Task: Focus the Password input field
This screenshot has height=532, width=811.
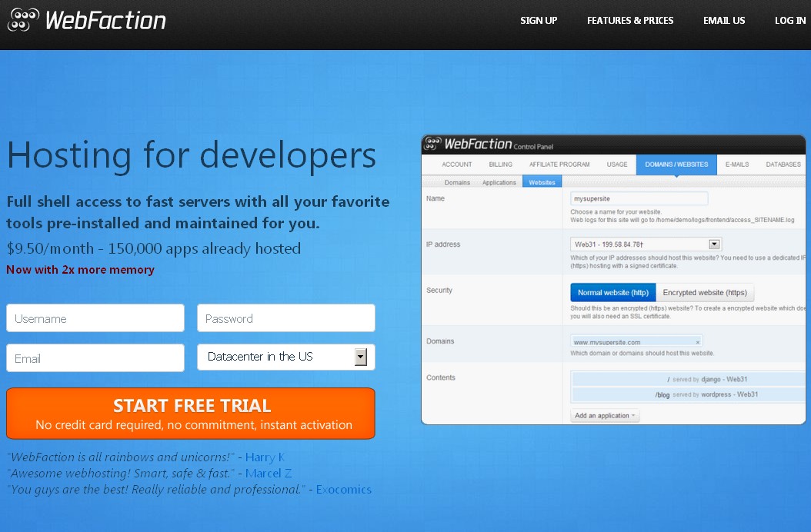Action: click(x=286, y=318)
